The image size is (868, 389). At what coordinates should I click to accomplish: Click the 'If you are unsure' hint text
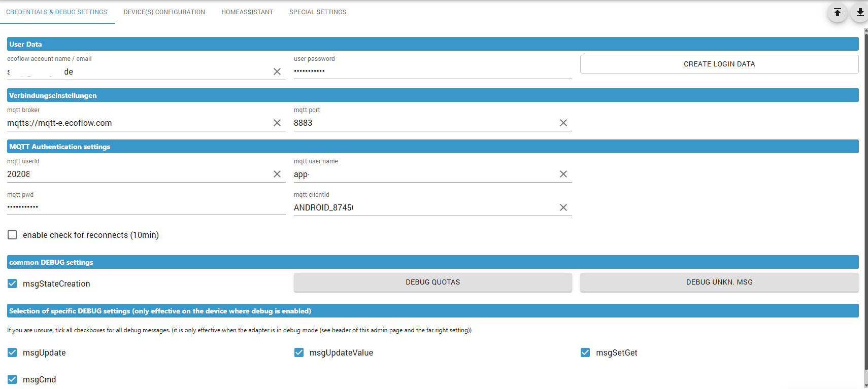[239, 330]
